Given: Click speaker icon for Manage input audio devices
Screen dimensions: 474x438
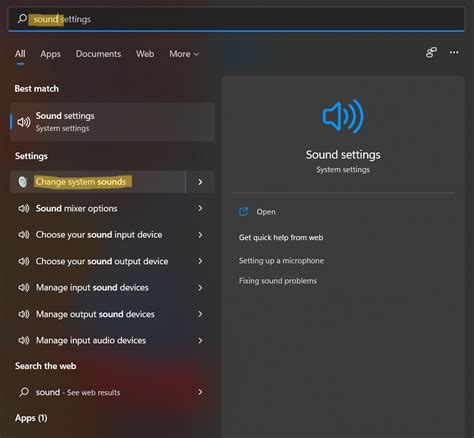Looking at the screenshot, I should 24,340.
